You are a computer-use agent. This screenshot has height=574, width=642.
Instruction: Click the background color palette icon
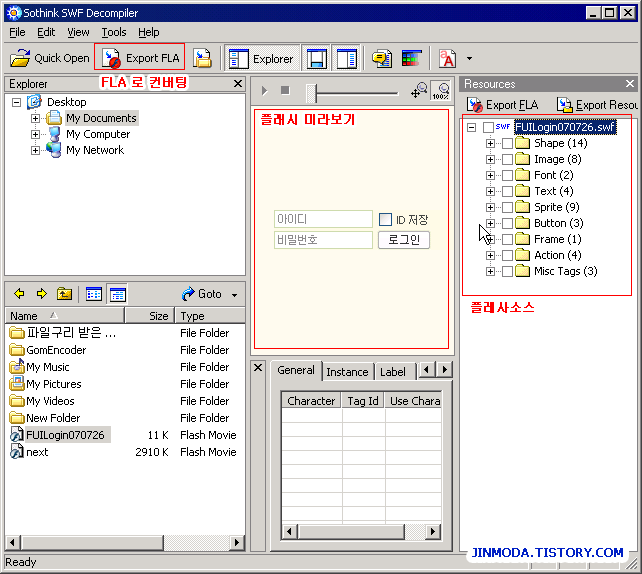(411, 59)
